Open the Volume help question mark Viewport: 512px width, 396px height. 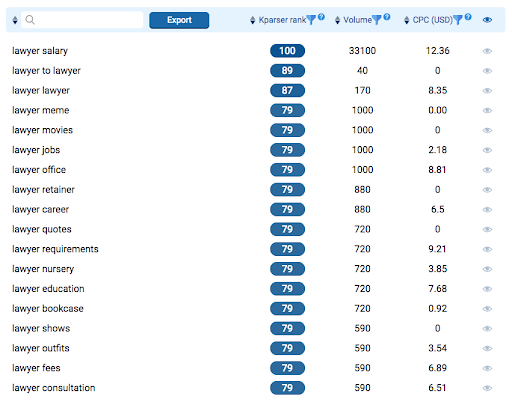tap(387, 17)
